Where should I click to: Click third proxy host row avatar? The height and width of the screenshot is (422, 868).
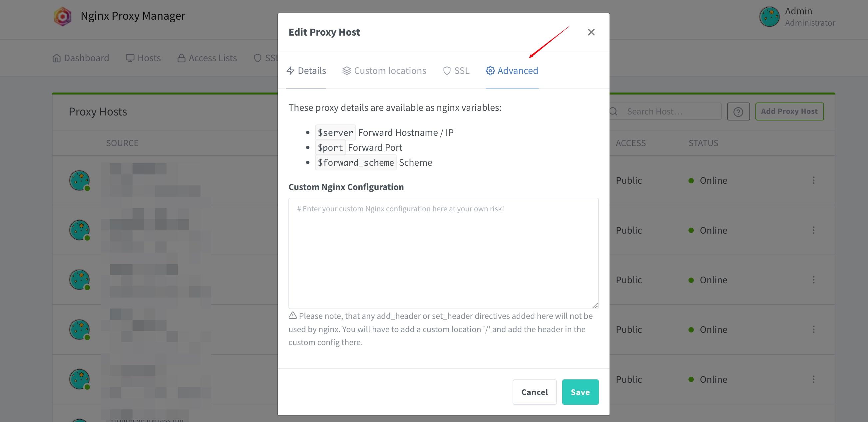tap(80, 280)
